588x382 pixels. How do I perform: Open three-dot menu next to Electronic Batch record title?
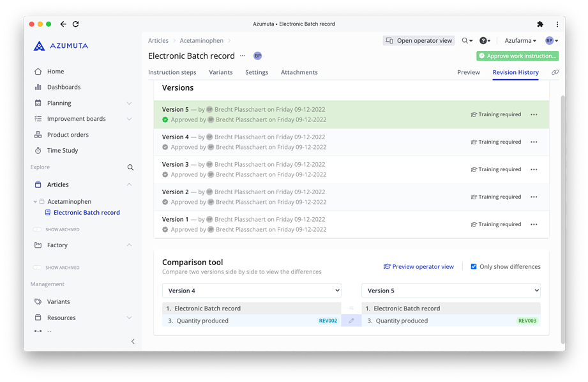coord(243,56)
